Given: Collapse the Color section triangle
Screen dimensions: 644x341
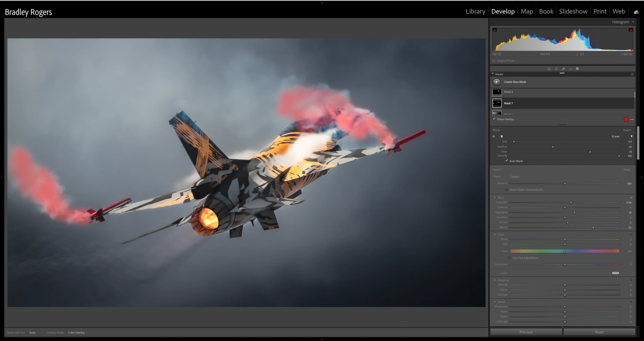Looking at the screenshot, I should (x=495, y=235).
